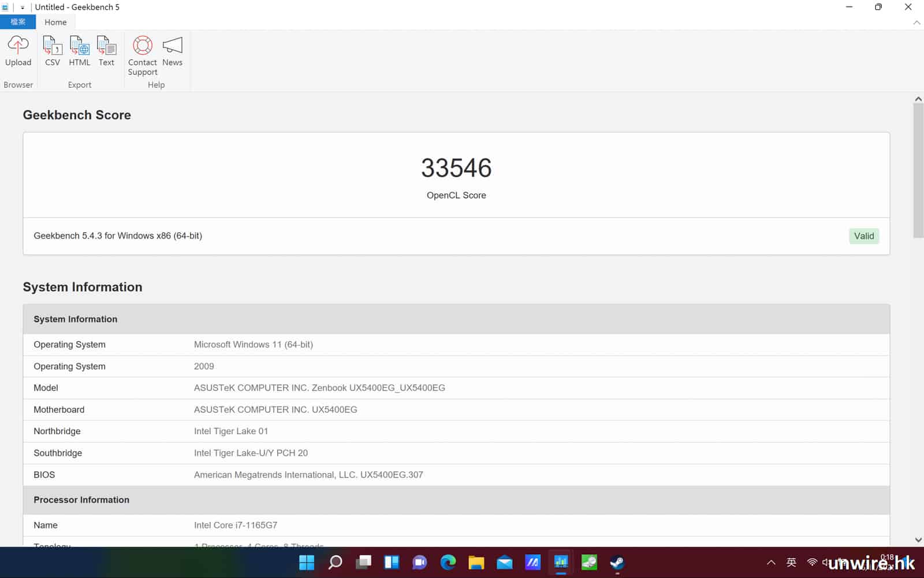Export results as HTML

click(79, 51)
